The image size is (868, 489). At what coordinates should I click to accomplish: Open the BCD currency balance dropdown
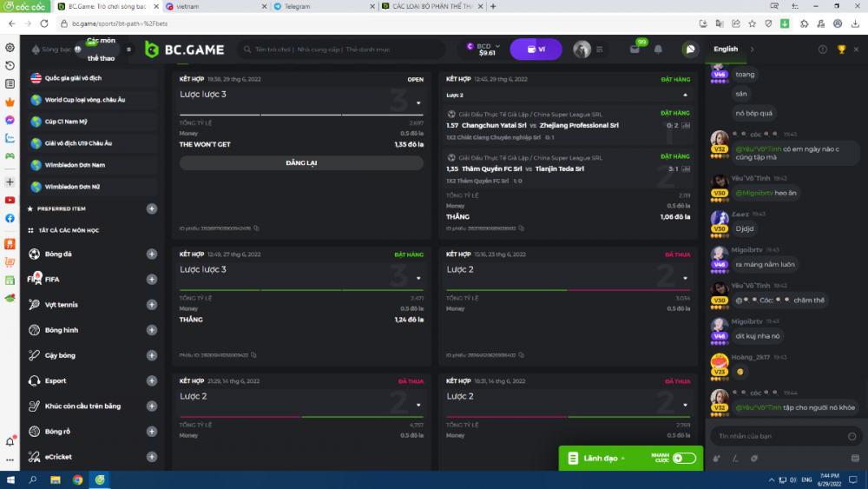[x=483, y=50]
